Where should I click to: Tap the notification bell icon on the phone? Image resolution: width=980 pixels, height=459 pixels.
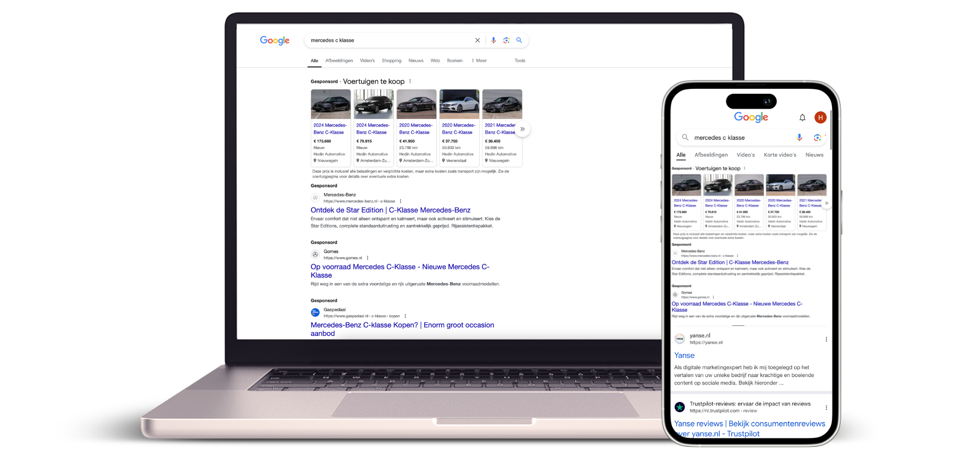803,117
